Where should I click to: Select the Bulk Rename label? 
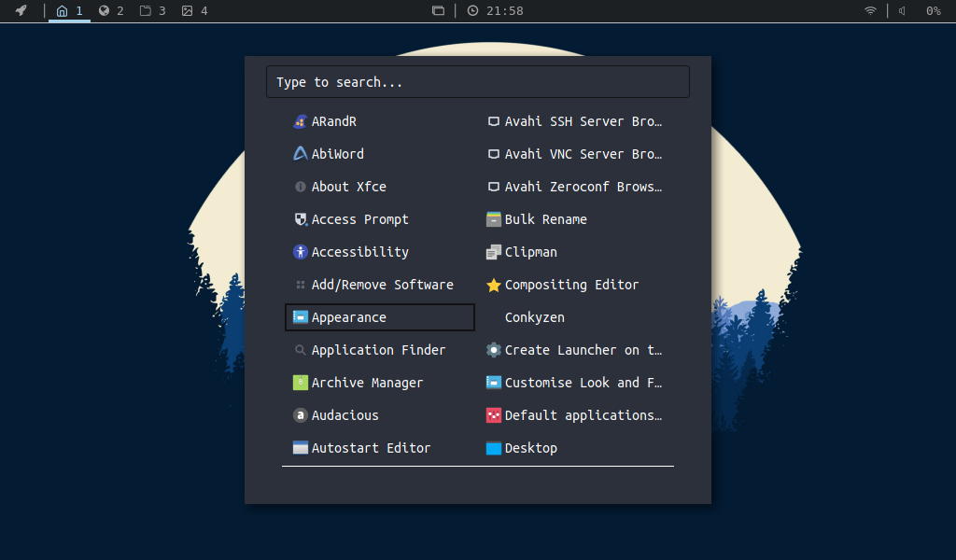click(x=545, y=219)
